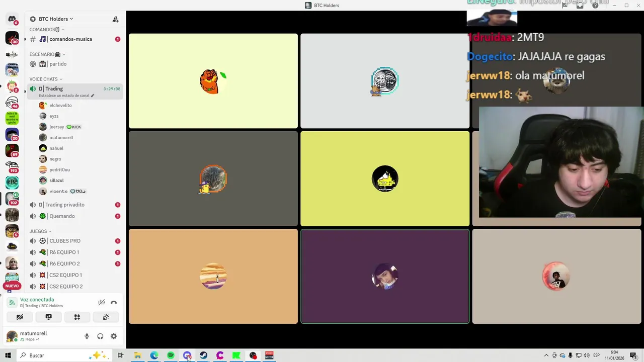Click user nahuel in voice list
The image size is (644, 362).
pos(79,148)
